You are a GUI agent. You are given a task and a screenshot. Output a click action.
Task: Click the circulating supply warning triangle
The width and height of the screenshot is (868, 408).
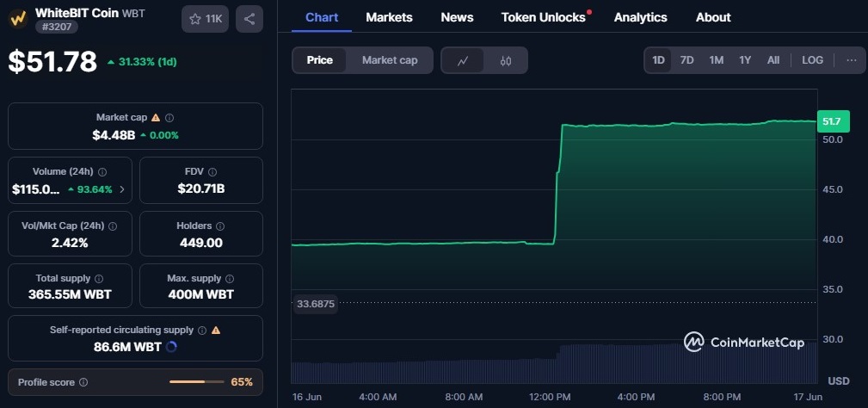click(216, 330)
